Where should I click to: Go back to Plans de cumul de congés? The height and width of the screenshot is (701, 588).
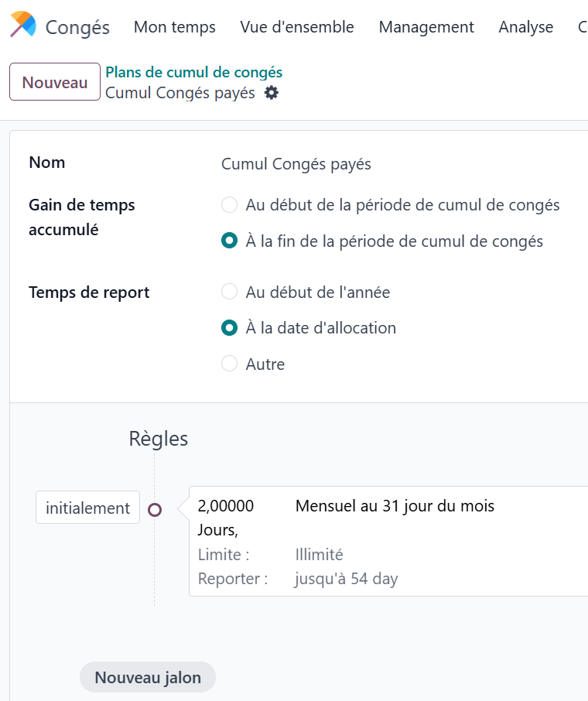point(193,73)
